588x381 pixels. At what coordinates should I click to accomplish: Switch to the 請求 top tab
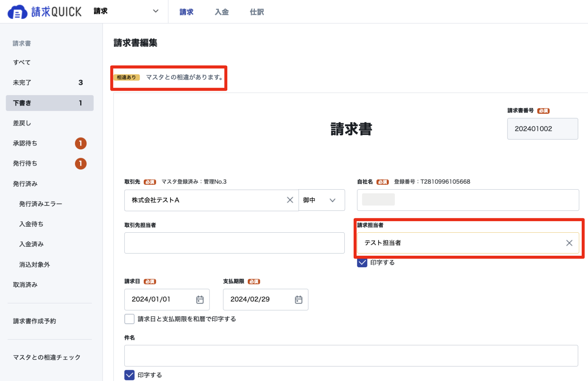[186, 12]
